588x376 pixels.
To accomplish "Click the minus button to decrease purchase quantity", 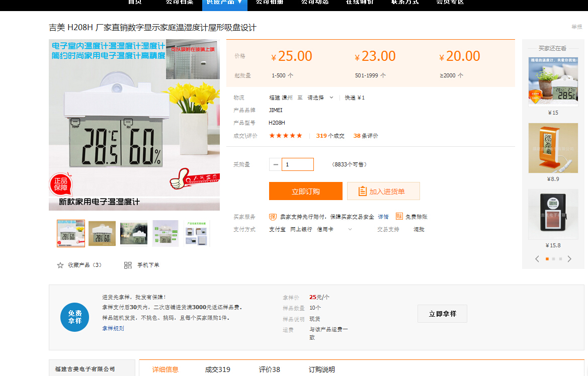I will point(276,164).
